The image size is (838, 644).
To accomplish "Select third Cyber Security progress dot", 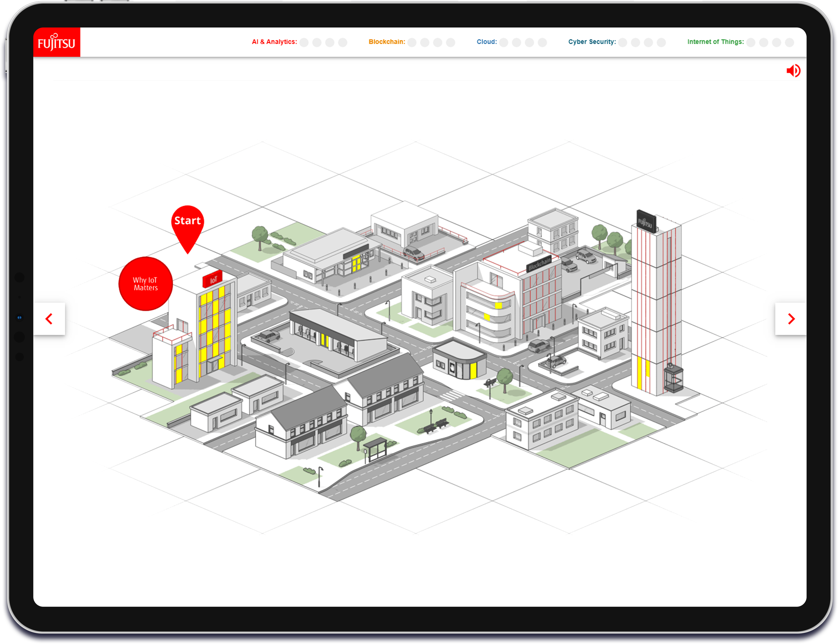I will pos(649,42).
